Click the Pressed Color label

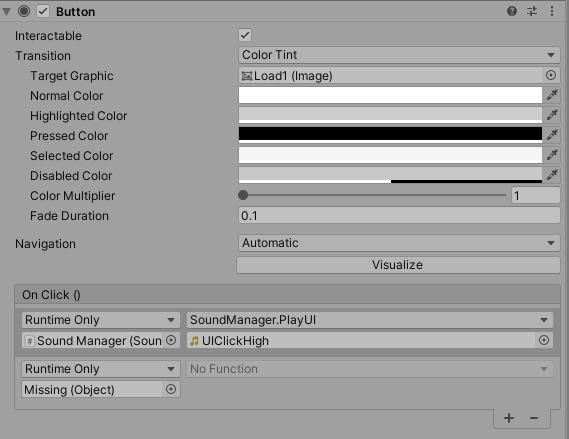click(69, 135)
